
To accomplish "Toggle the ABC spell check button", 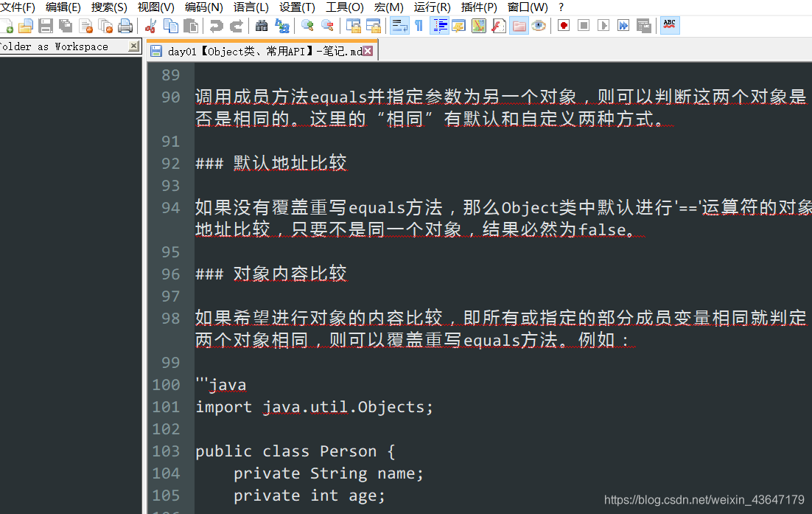I will pos(670,25).
